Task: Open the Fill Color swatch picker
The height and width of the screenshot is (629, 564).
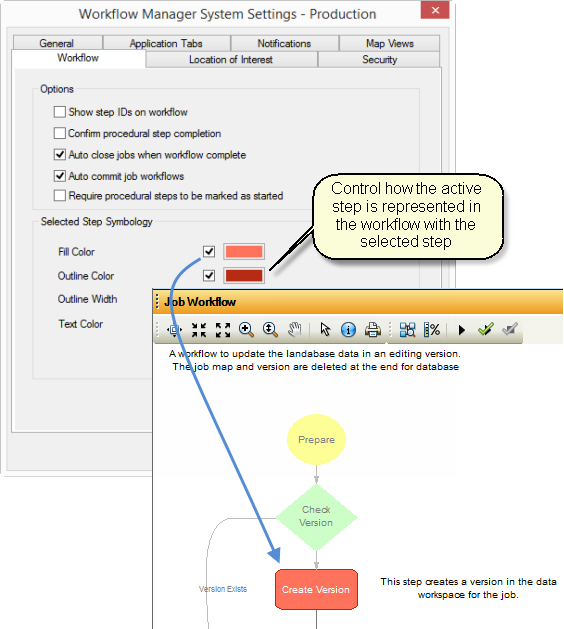Action: coord(244,252)
